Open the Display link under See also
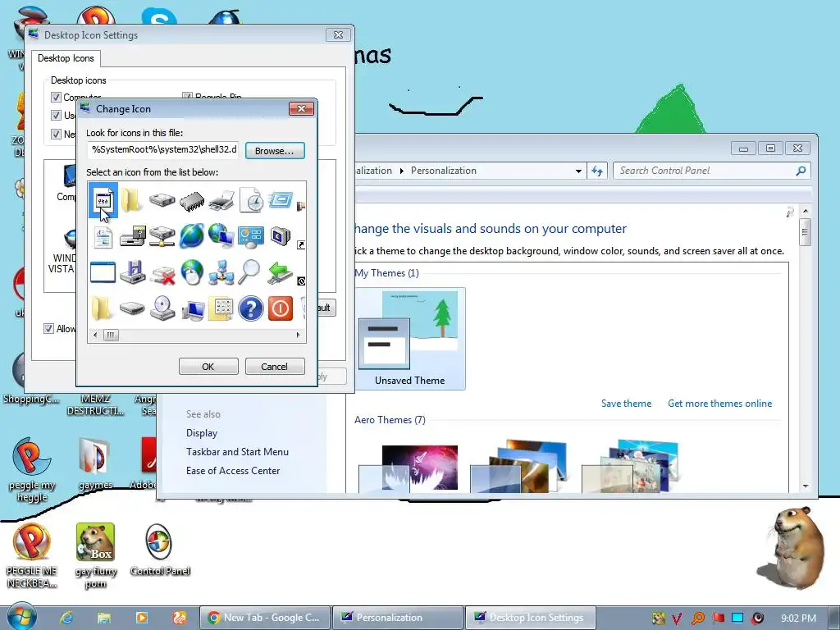 202,433
